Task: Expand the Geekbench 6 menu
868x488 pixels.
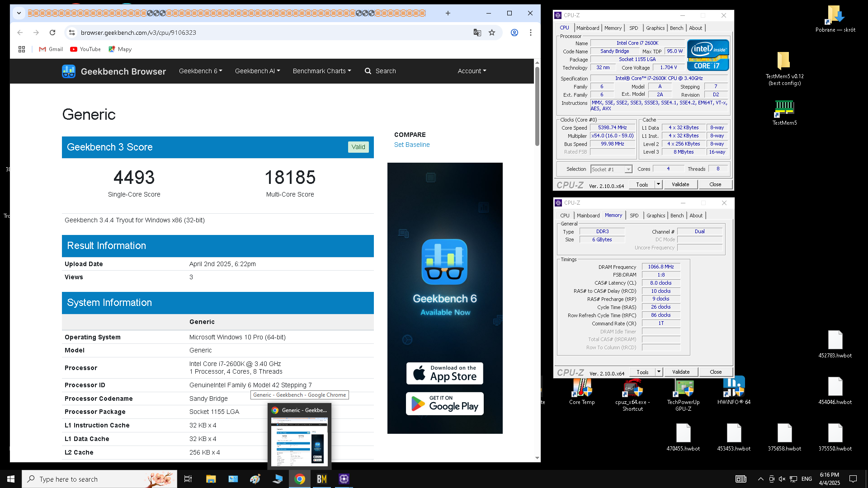Action: tap(201, 71)
